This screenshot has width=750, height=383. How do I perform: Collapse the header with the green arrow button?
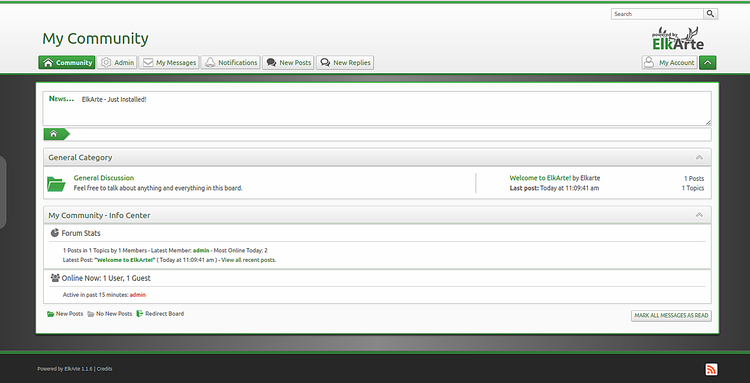tap(707, 63)
